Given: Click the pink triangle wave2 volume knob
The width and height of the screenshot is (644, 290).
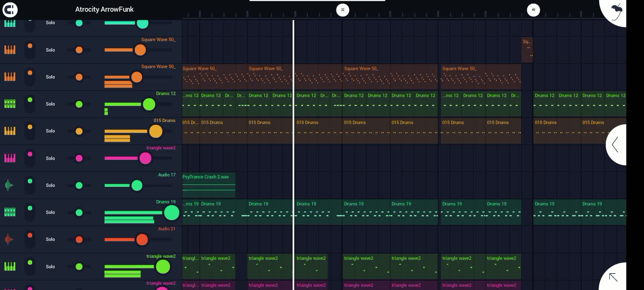Looking at the screenshot, I should pyautogui.click(x=145, y=158).
